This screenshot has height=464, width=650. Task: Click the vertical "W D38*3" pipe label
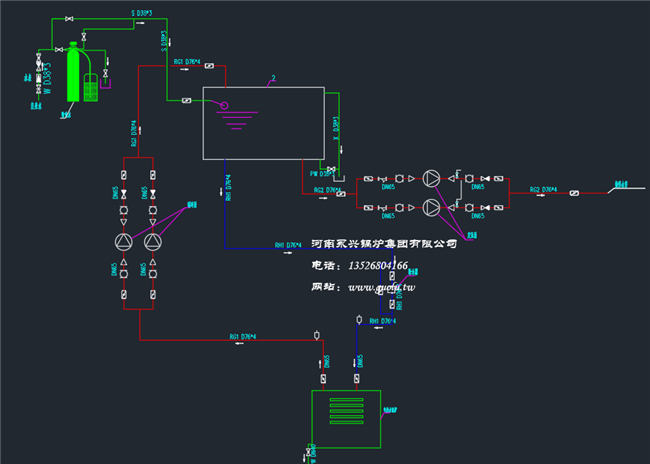48,79
